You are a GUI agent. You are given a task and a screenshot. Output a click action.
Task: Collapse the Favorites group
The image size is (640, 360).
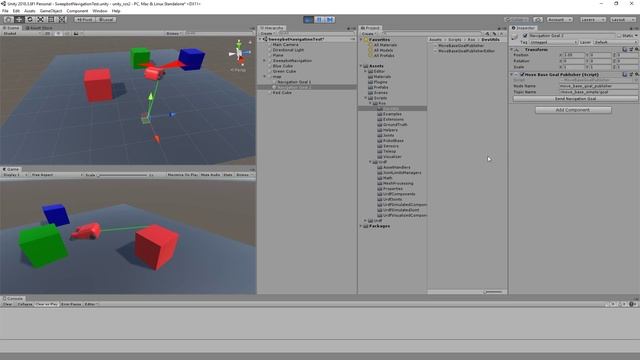pyautogui.click(x=361, y=40)
